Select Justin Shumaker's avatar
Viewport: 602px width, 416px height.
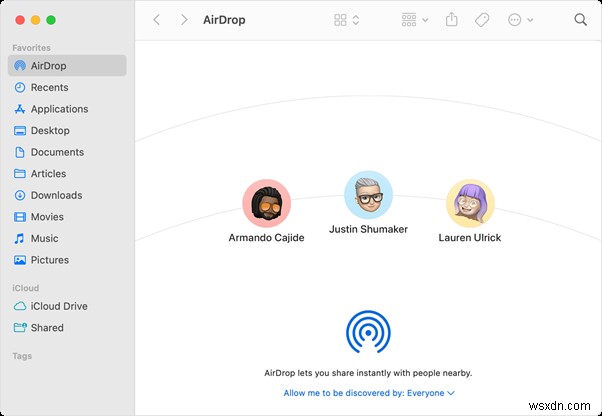(368, 195)
